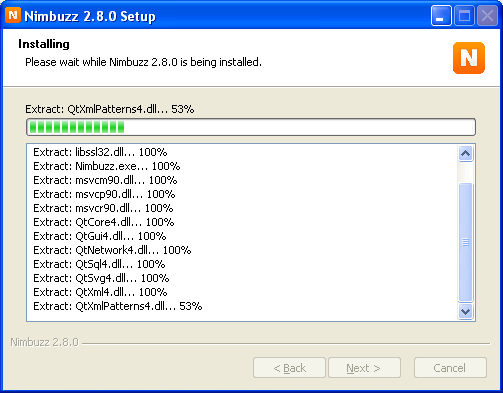Select the 'Extract: QtGui4.dll... 100%' log line
503x393 pixels.
point(100,236)
